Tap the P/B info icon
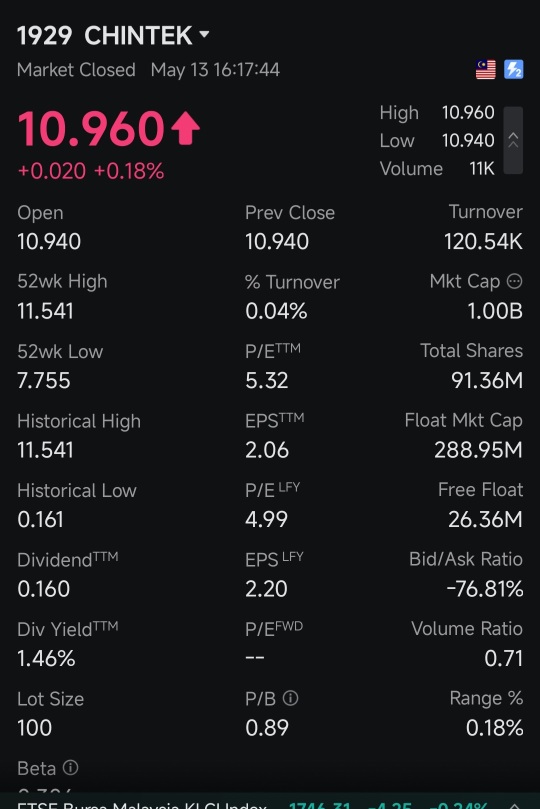This screenshot has height=809, width=540. click(x=290, y=699)
